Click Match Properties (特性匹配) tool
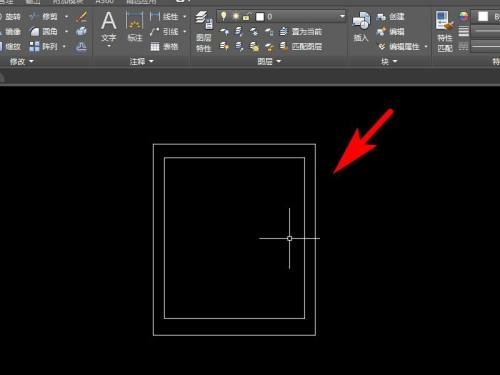 pos(445,32)
